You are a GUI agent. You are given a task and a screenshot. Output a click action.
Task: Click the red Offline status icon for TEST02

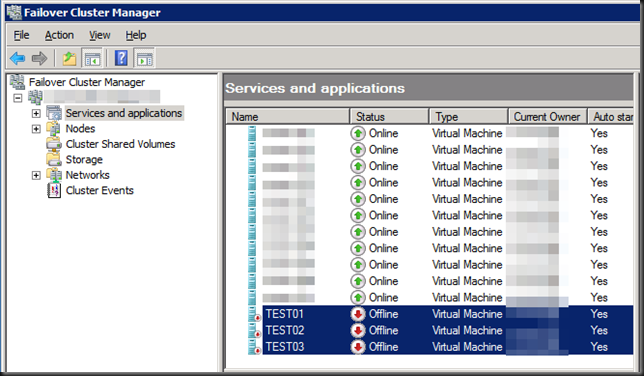[x=358, y=330]
